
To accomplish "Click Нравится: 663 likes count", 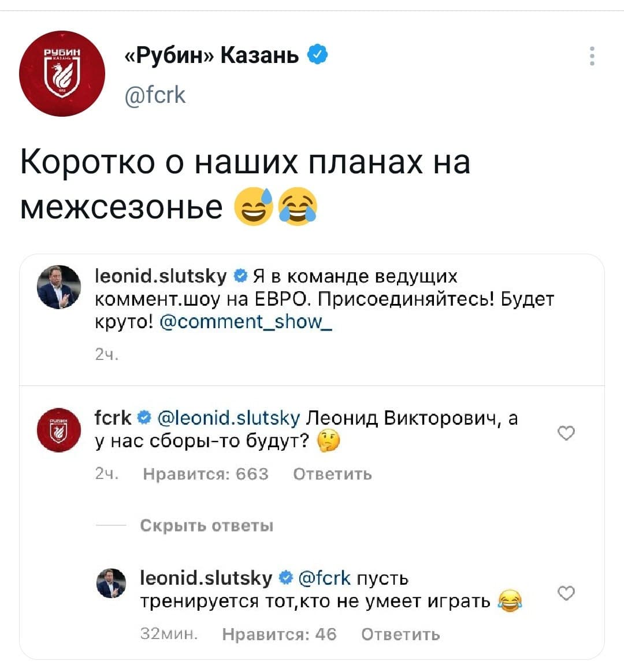I will pyautogui.click(x=206, y=474).
